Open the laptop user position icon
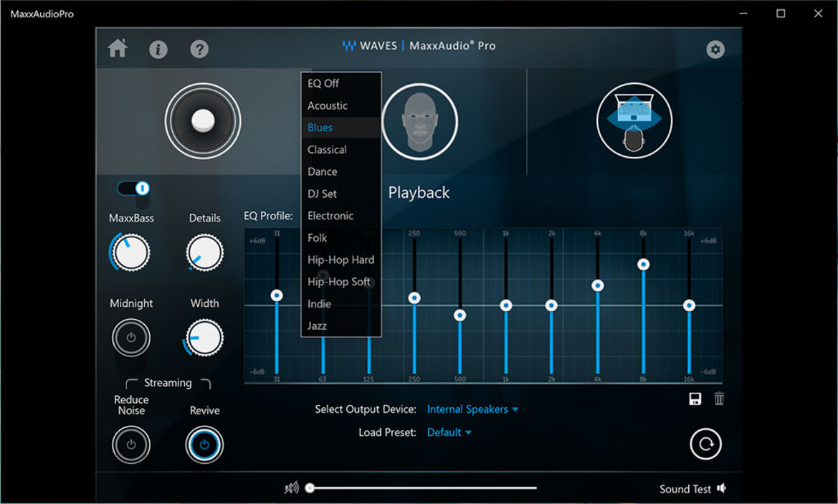The width and height of the screenshot is (838, 504). [634, 120]
